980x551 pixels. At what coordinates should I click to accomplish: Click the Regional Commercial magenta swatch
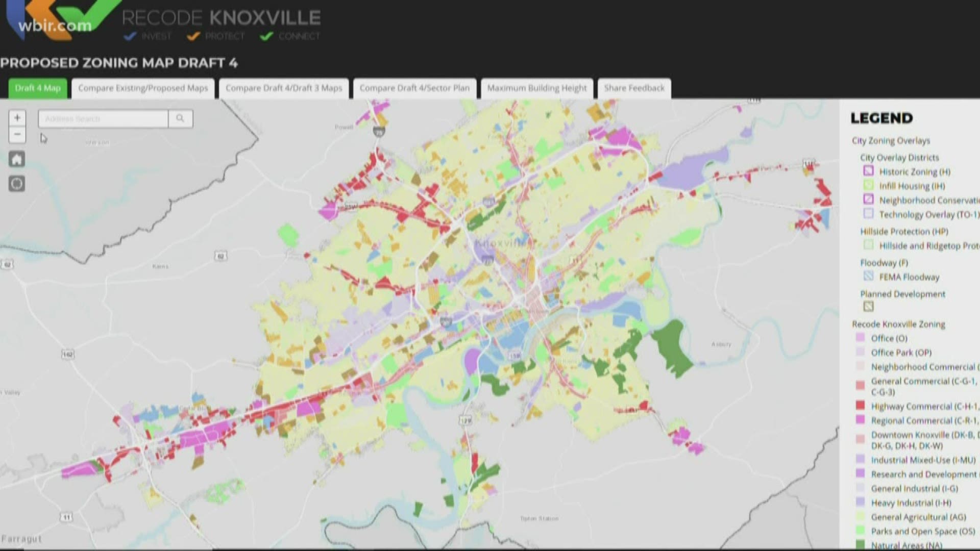[x=860, y=420]
